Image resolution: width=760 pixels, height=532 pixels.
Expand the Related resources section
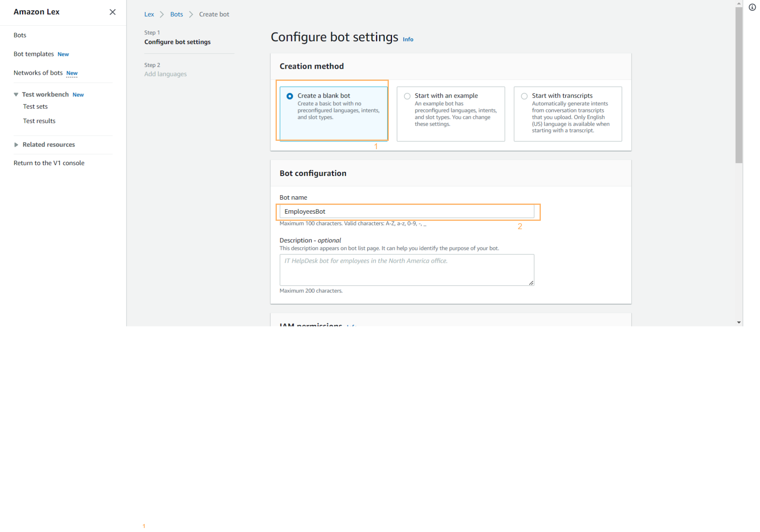tap(16, 145)
